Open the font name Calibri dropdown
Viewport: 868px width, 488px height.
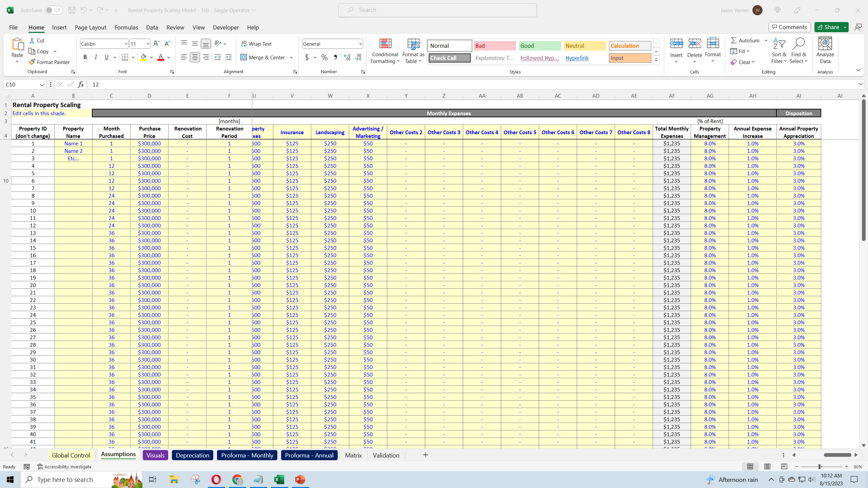tap(126, 44)
